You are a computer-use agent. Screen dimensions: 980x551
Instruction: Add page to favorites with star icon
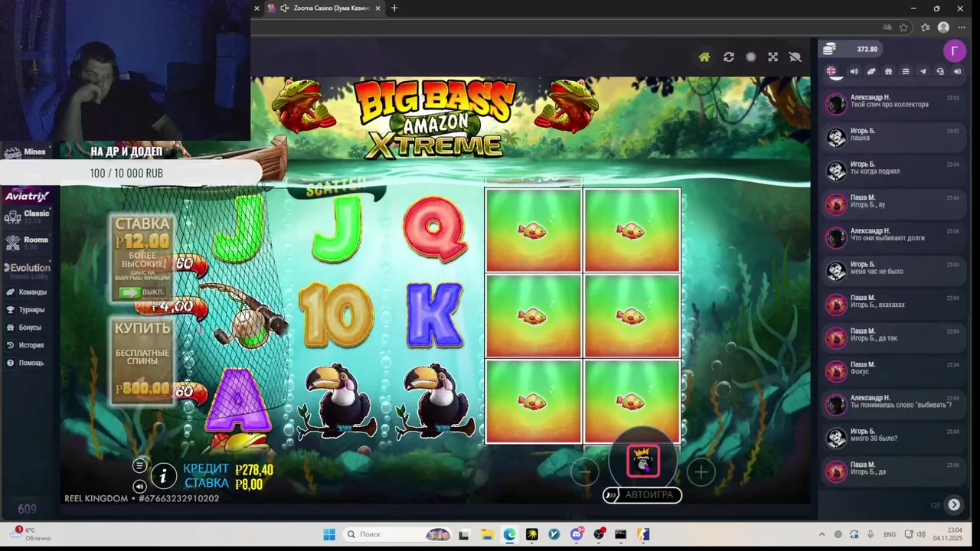click(903, 28)
